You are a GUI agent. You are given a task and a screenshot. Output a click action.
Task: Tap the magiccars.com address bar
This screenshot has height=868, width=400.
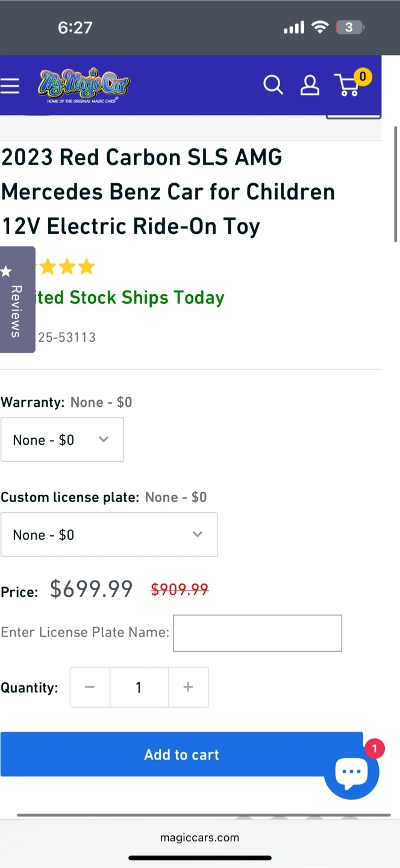199,837
